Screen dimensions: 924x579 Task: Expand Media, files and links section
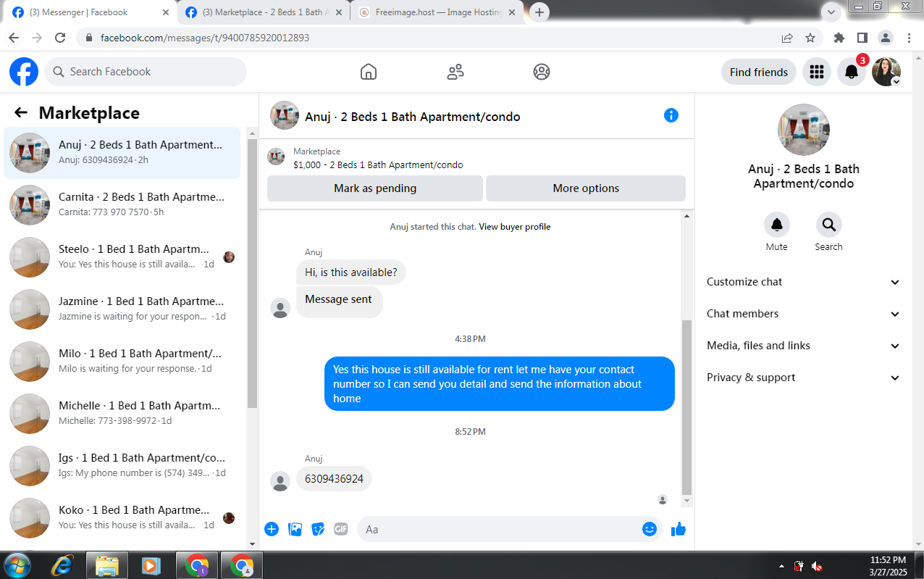coord(804,346)
